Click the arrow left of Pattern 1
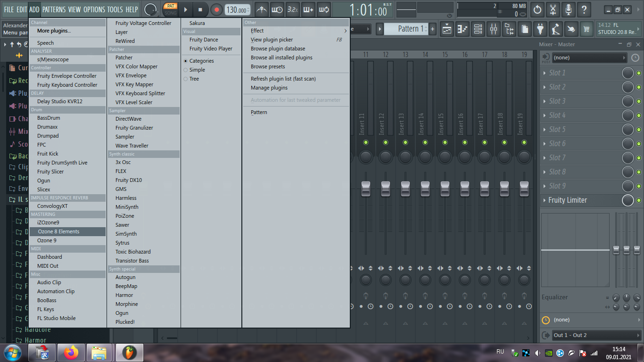The height and width of the screenshot is (362, 644). click(380, 29)
